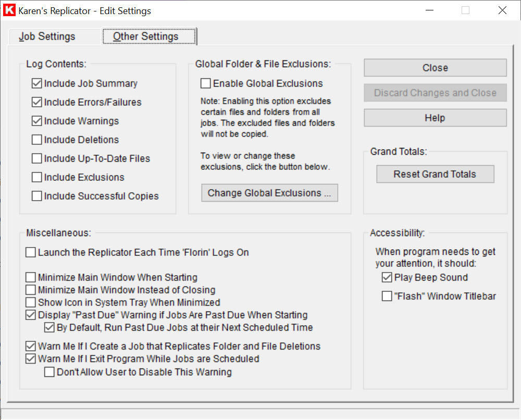Click the "Global Folder & File Exclusions:" heading

[x=263, y=64]
